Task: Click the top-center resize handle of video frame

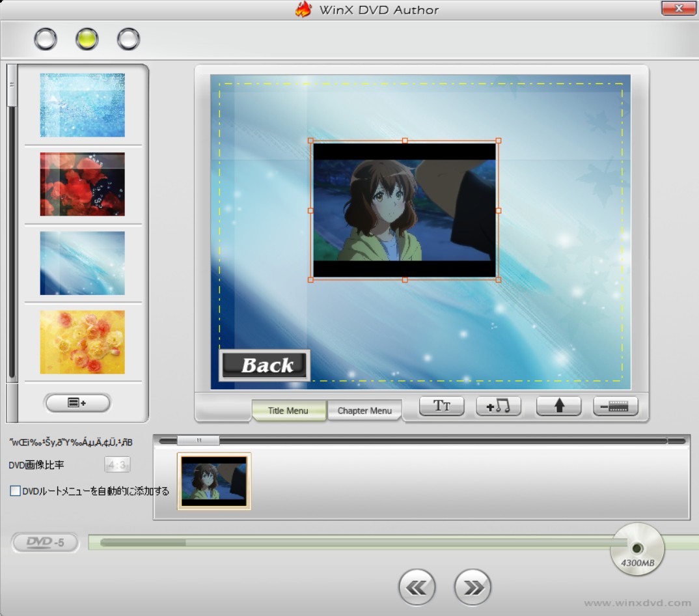Action: pyautogui.click(x=405, y=141)
